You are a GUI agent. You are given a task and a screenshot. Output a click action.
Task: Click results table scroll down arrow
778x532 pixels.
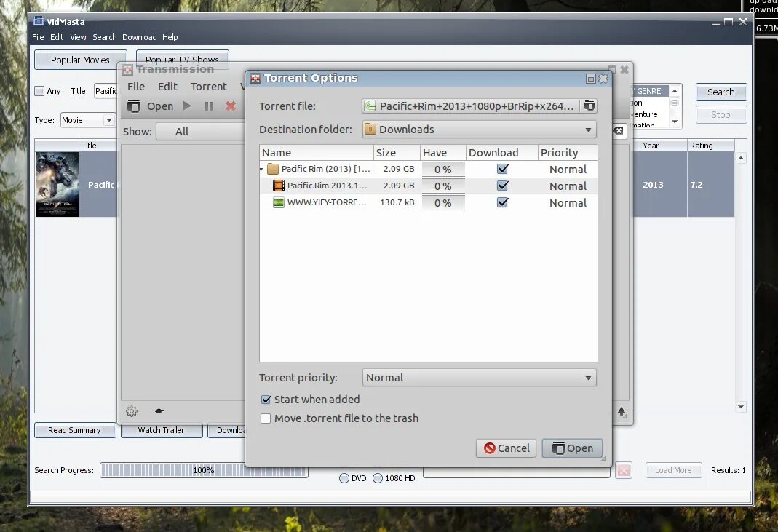pos(741,407)
